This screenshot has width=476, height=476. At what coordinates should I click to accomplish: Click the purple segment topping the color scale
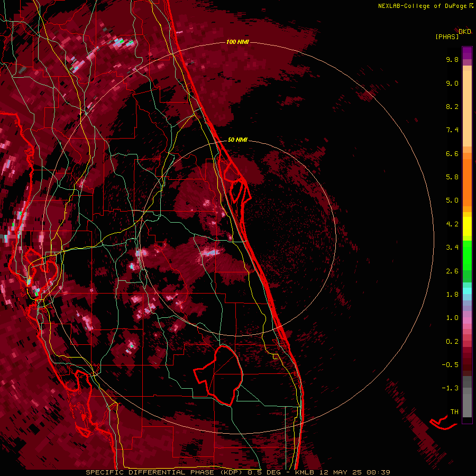pos(467,53)
